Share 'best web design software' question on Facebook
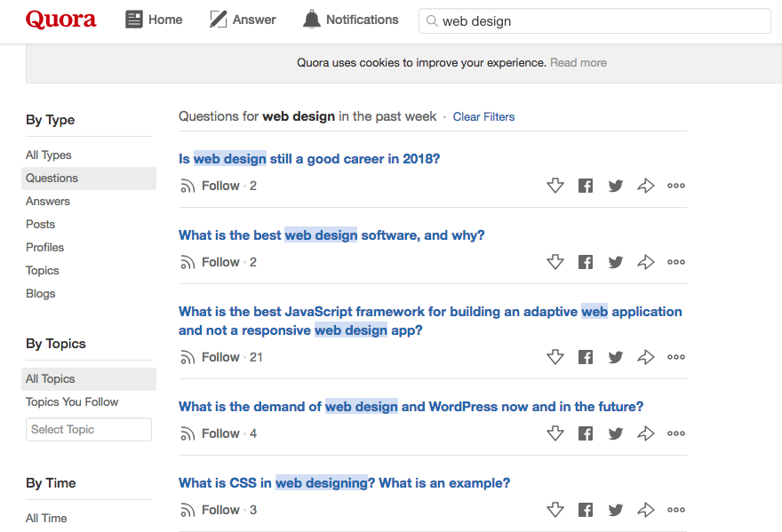The height and width of the screenshot is (532, 782). [586, 262]
